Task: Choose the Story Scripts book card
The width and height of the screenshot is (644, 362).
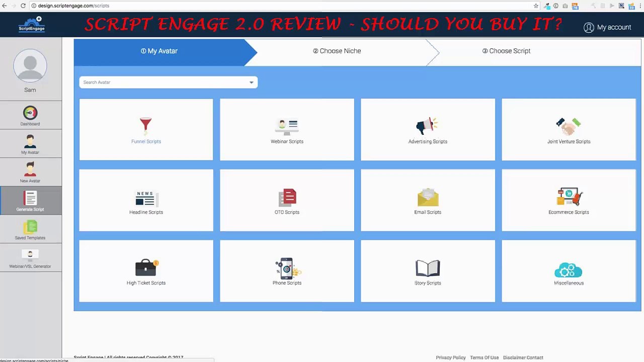Action: pyautogui.click(x=428, y=271)
